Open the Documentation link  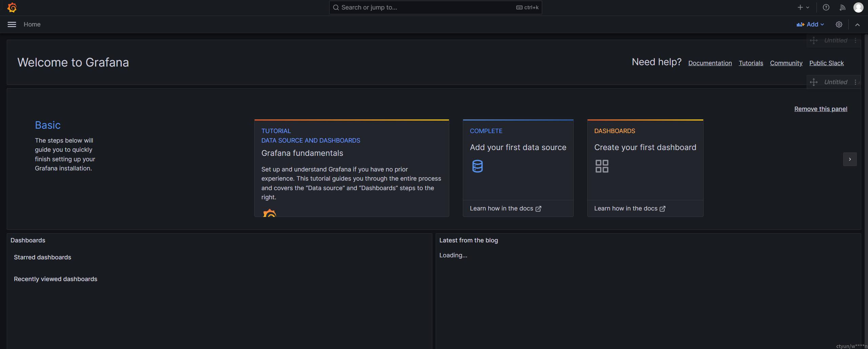(710, 63)
